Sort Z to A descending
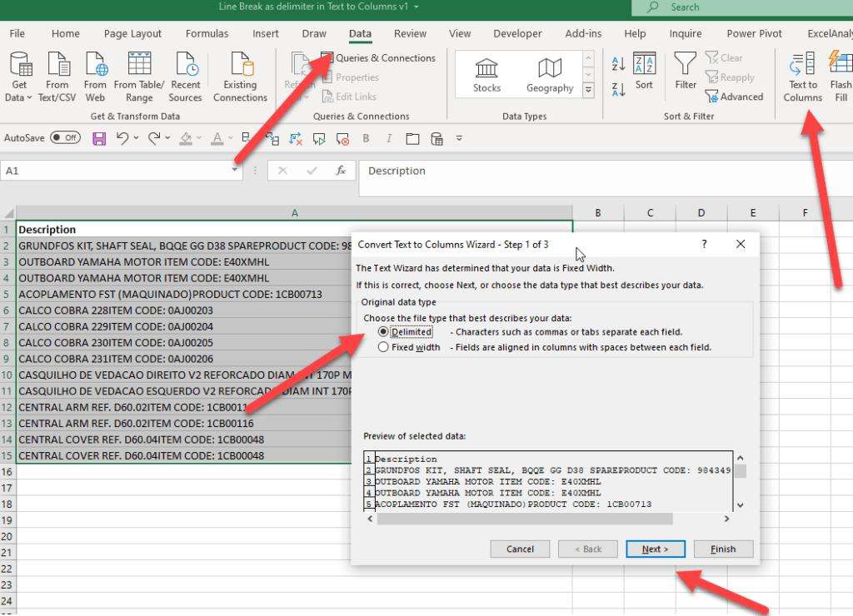This screenshot has height=616, width=853. (x=619, y=90)
